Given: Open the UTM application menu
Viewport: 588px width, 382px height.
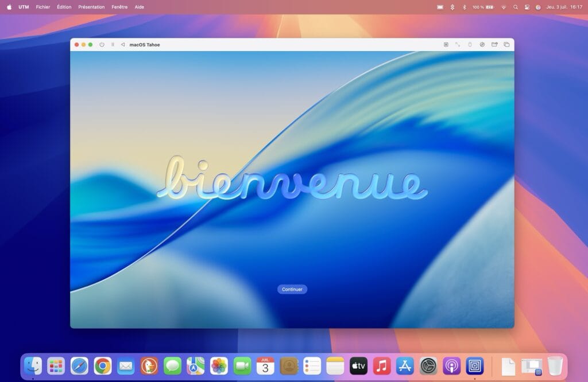Looking at the screenshot, I should pos(24,7).
